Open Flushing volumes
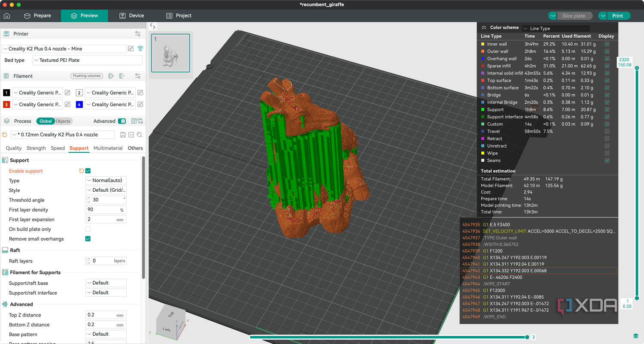The width and height of the screenshot is (644, 344). coord(87,76)
